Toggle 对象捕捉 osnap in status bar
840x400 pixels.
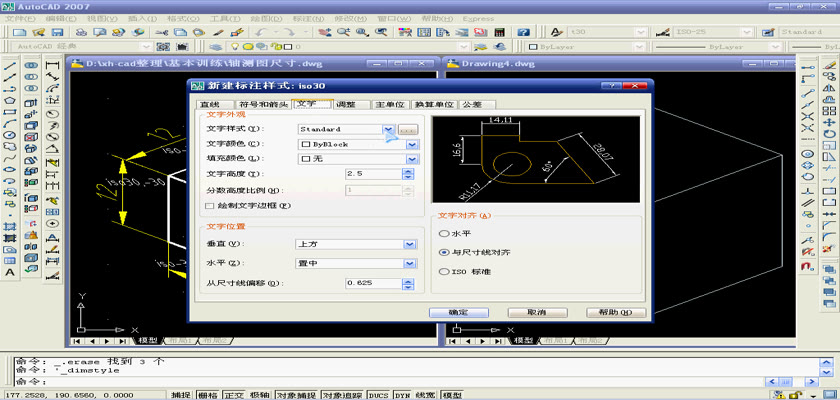[297, 395]
